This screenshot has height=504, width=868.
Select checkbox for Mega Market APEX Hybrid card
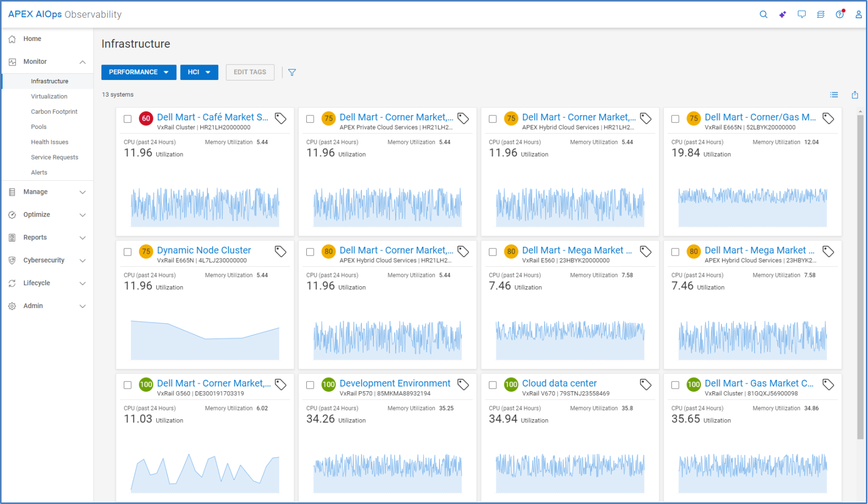tap(675, 252)
